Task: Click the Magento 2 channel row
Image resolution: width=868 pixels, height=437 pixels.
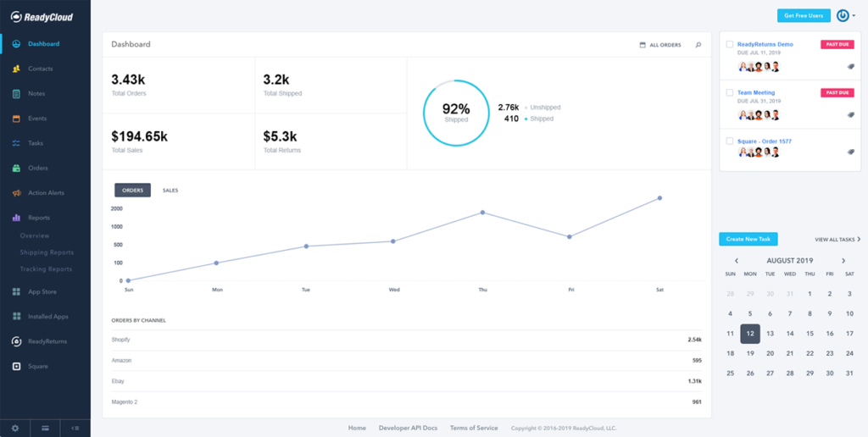Action: pos(407,402)
